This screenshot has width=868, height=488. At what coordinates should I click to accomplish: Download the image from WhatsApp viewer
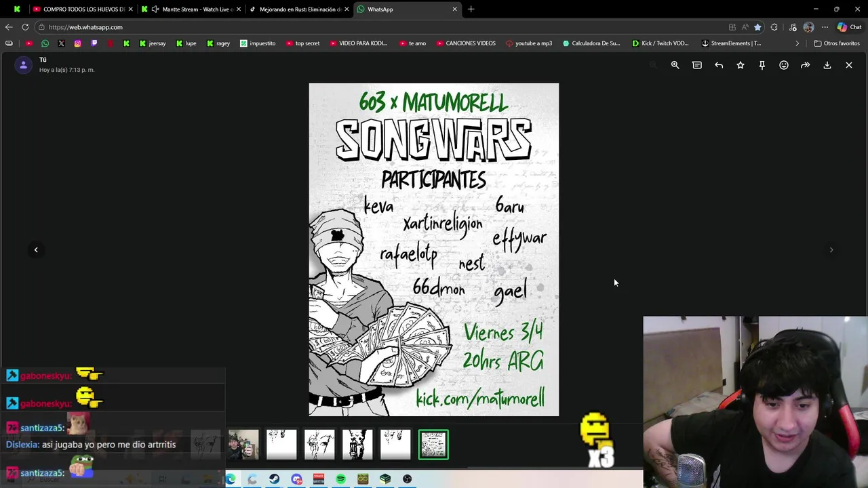(x=827, y=65)
